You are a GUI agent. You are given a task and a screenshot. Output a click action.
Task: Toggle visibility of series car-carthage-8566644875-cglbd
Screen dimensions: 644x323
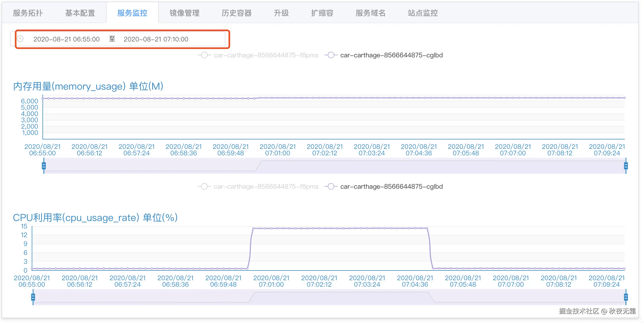point(391,55)
